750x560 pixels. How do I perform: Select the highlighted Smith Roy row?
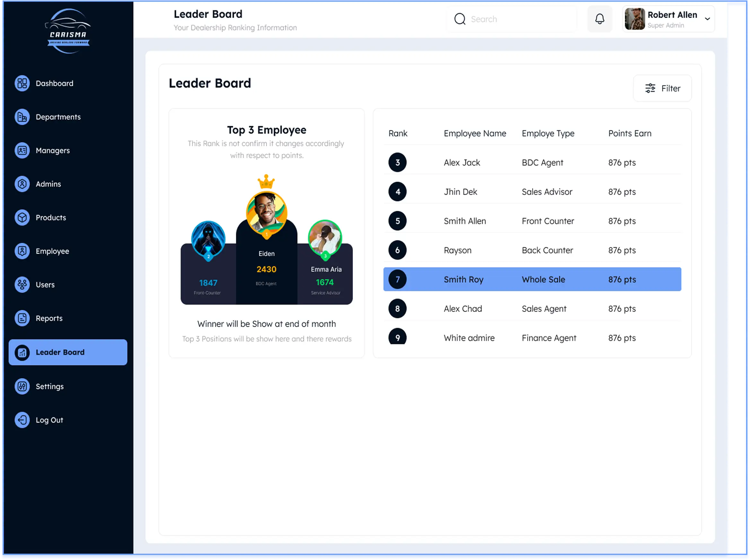[532, 279]
